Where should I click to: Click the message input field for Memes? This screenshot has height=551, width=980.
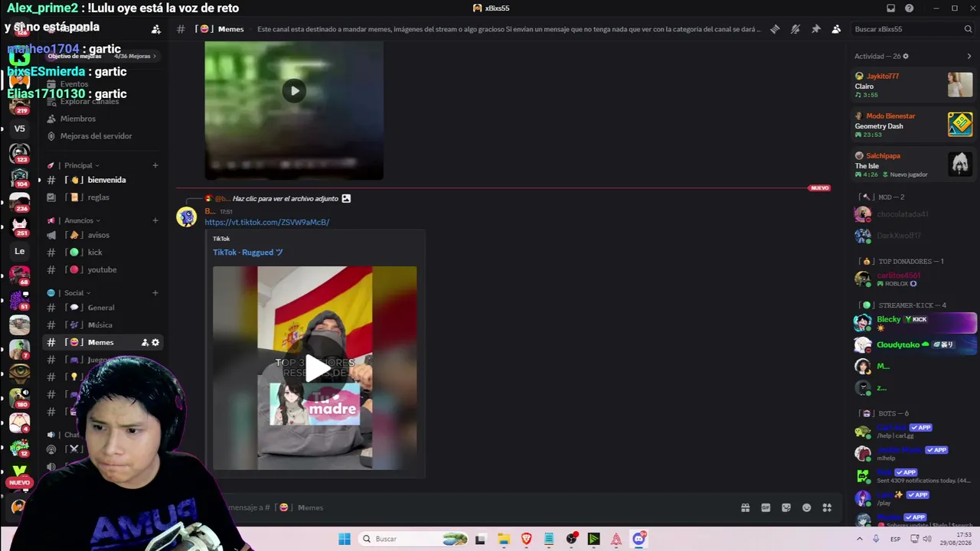[475, 507]
